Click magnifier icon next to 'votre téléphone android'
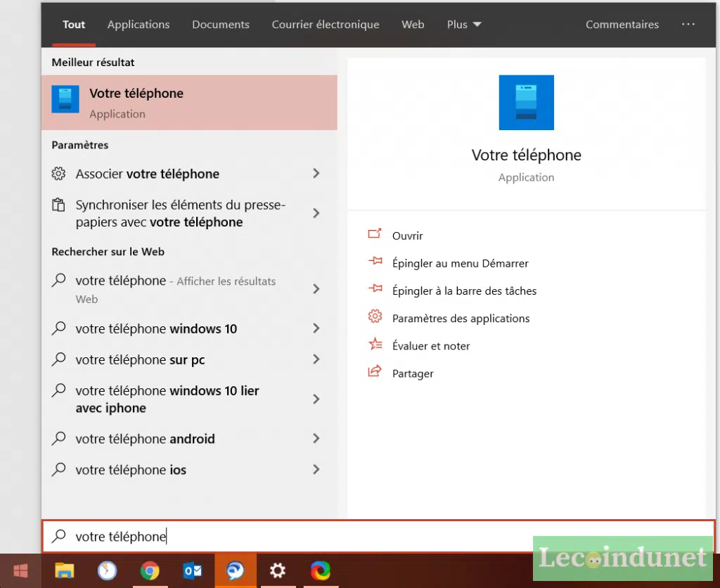720x588 pixels. [x=59, y=438]
